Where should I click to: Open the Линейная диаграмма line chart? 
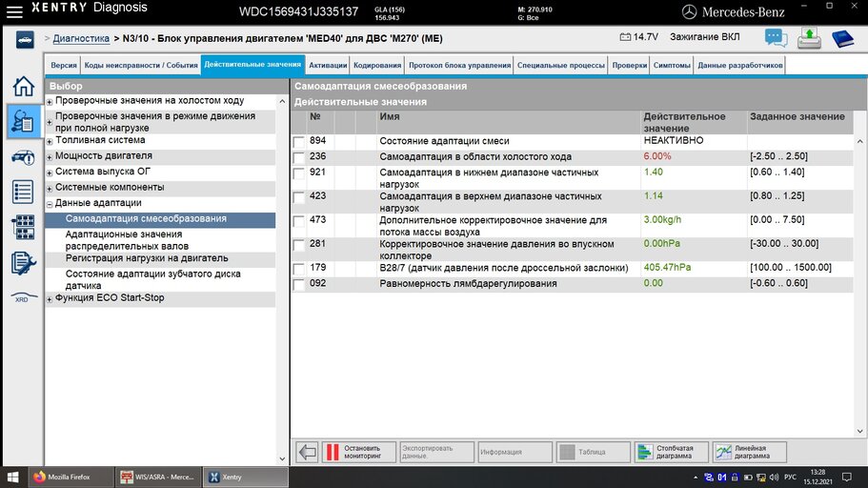click(x=749, y=452)
